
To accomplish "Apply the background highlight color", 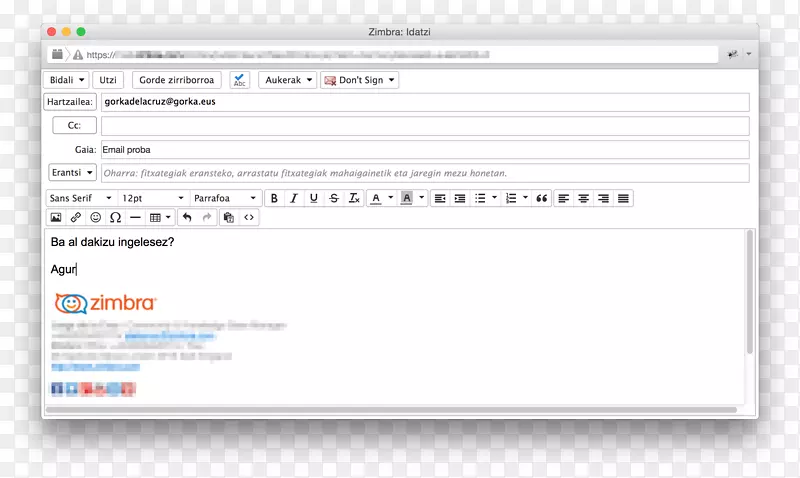I will [x=407, y=198].
